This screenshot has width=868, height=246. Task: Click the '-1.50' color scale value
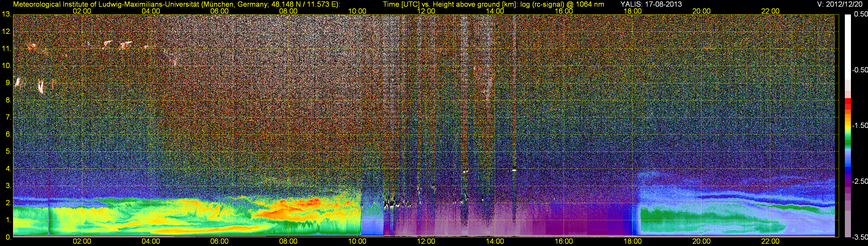pos(860,125)
